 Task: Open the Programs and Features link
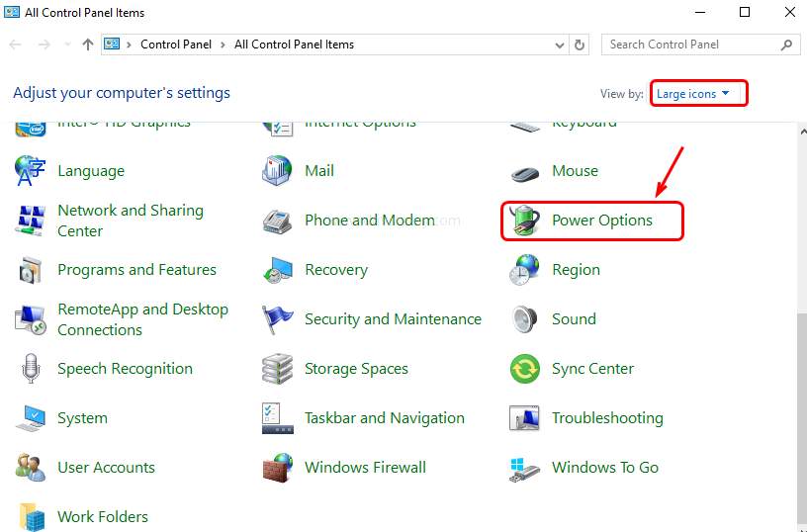point(136,270)
